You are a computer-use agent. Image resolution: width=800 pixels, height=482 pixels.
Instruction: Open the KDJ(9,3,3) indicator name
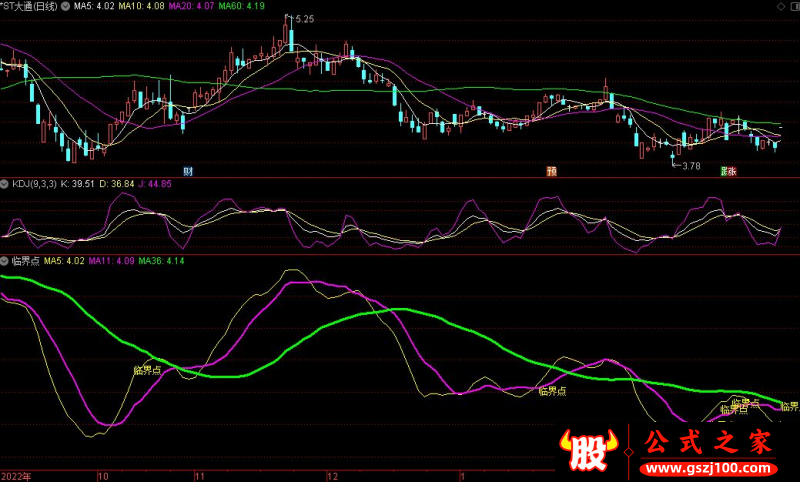(x=33, y=184)
